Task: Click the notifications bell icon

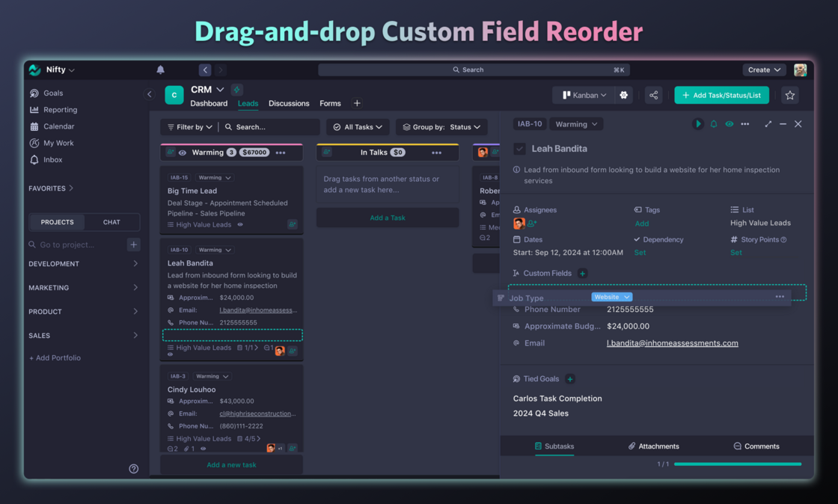Action: pos(160,70)
